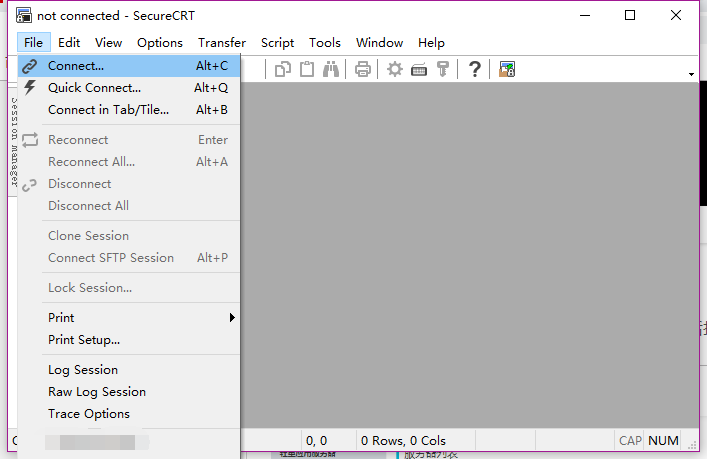Click the Paste clipboard toolbar icon
The image size is (707, 459).
point(307,69)
